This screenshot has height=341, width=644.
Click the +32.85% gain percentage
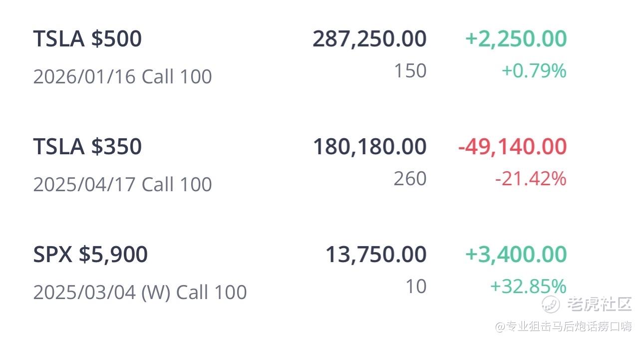(x=528, y=287)
